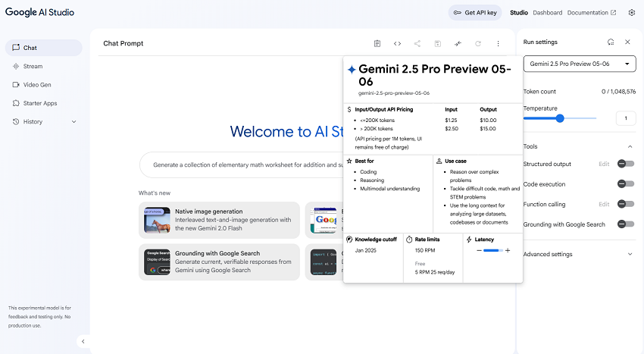The height and width of the screenshot is (354, 644).
Task: Click the Gemini sparkle icon in popup
Action: click(352, 70)
